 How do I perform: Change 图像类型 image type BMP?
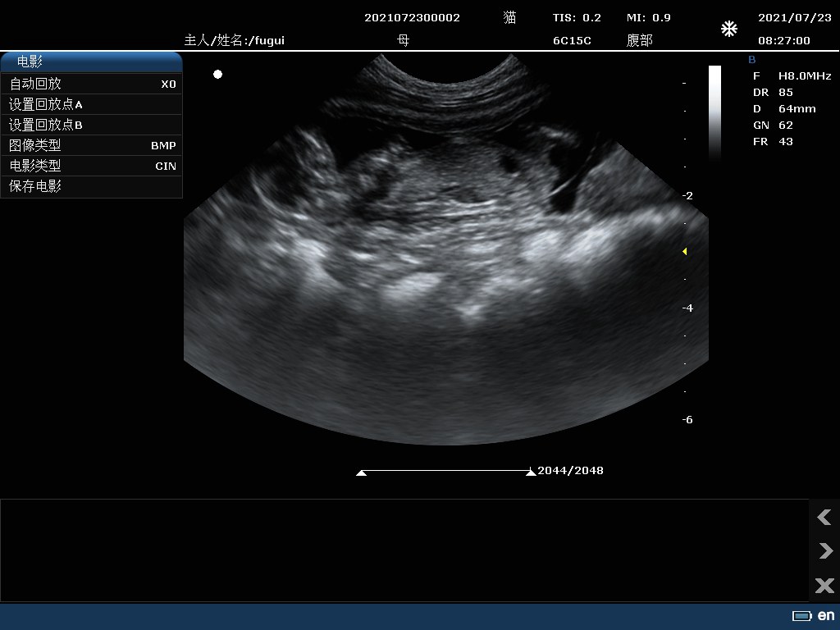(x=92, y=145)
